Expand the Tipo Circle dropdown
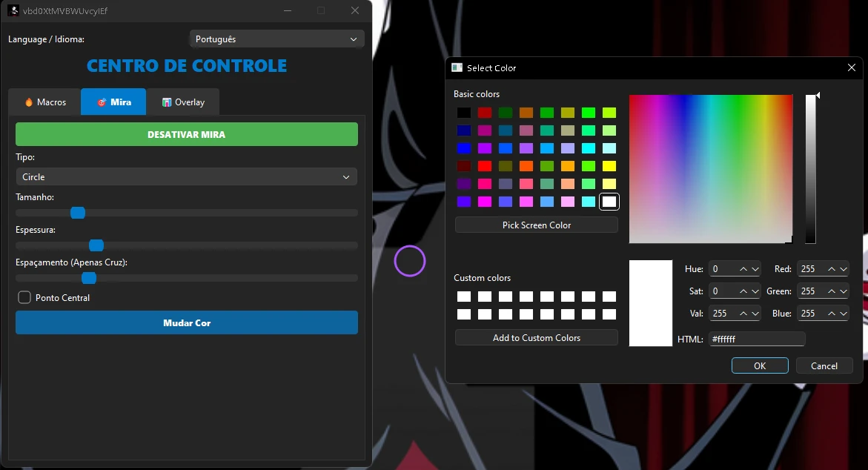This screenshot has height=470, width=868. click(187, 177)
